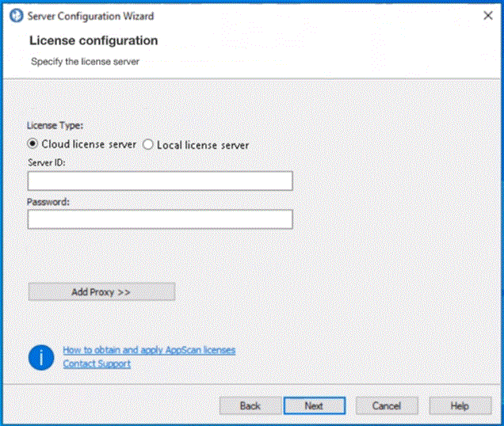Click the Specify the license server subtitle
This screenshot has width=504, height=426.
click(85, 61)
